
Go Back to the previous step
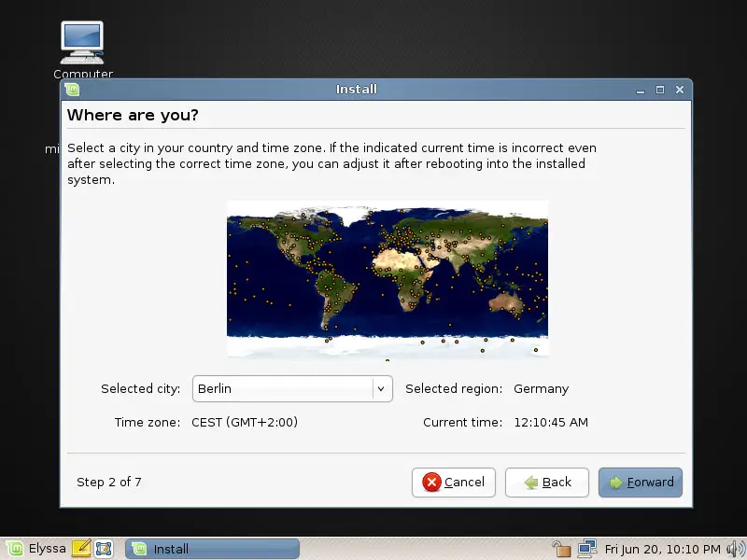(547, 483)
